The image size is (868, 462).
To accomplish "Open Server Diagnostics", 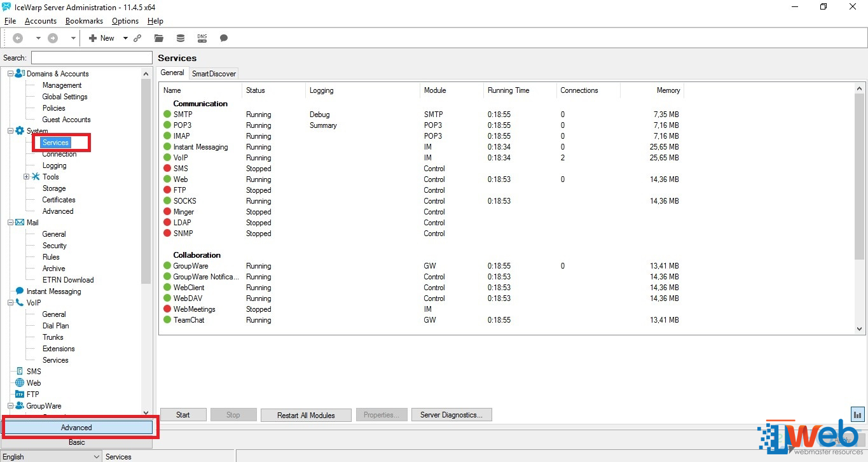I will pyautogui.click(x=451, y=415).
